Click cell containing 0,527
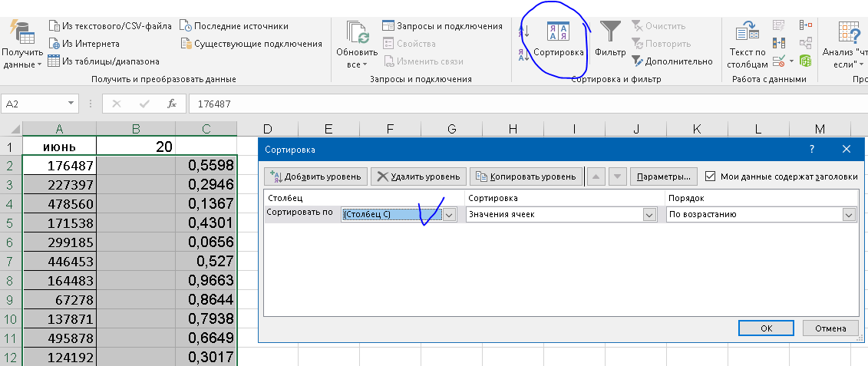Image resolution: width=868 pixels, height=366 pixels. click(x=206, y=262)
